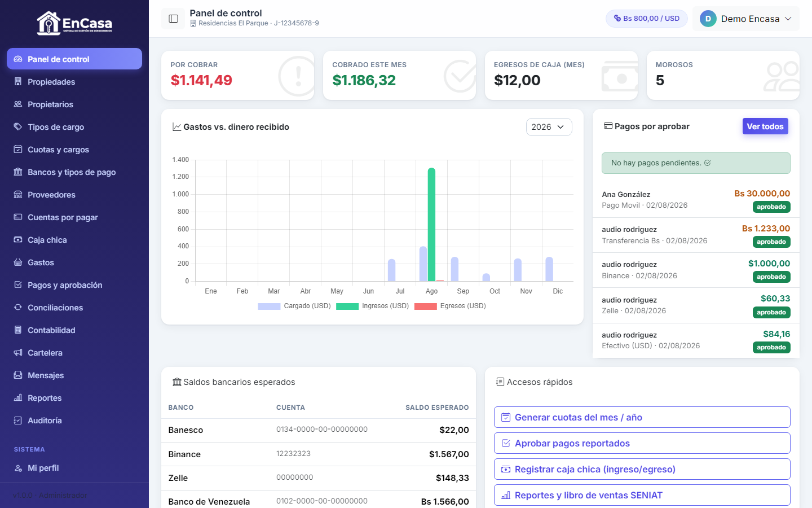Click the Por cobrar amount $1.141,49

pyautogui.click(x=201, y=80)
